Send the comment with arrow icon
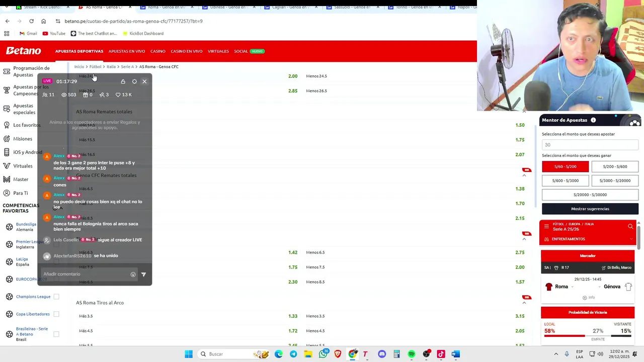This screenshot has height=362, width=644. 143,275
